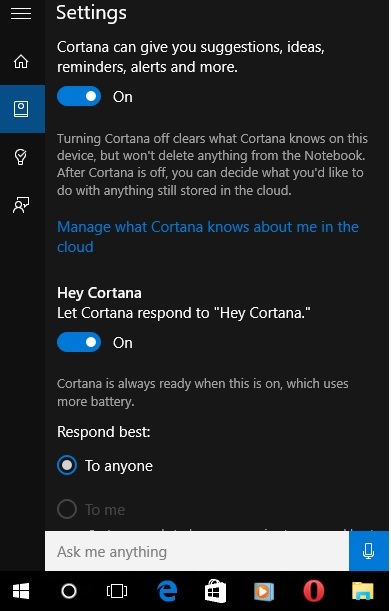Open Task View from taskbar
391x611 pixels.
point(117,591)
